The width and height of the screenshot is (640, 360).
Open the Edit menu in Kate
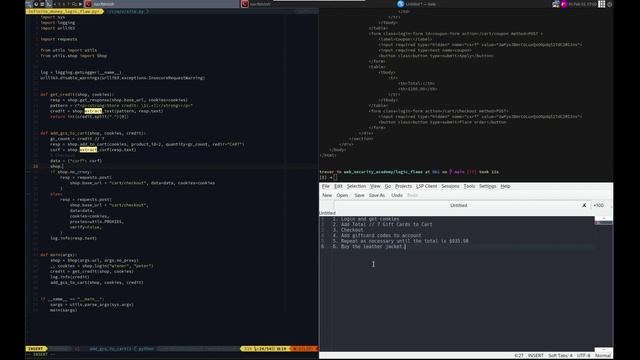tap(338, 186)
